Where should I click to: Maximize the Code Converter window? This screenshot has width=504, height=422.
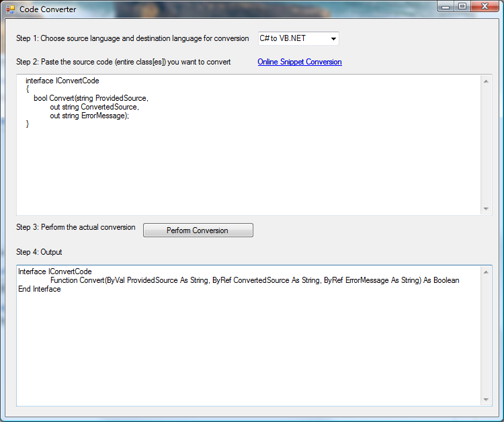pyautogui.click(x=462, y=6)
